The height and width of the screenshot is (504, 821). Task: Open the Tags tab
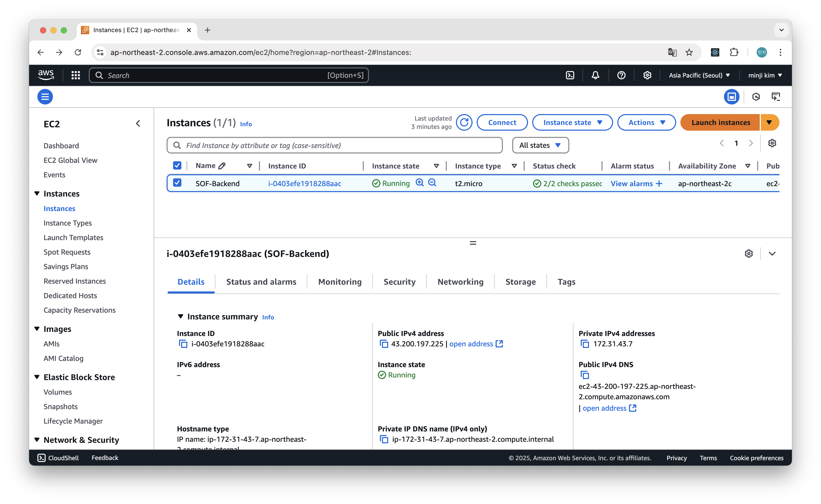pyautogui.click(x=566, y=282)
